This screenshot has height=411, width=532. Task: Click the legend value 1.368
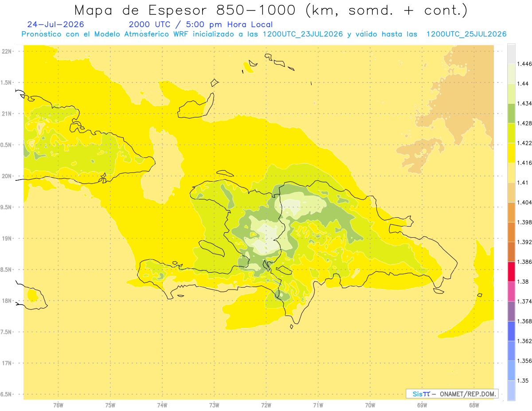pyautogui.click(x=524, y=321)
